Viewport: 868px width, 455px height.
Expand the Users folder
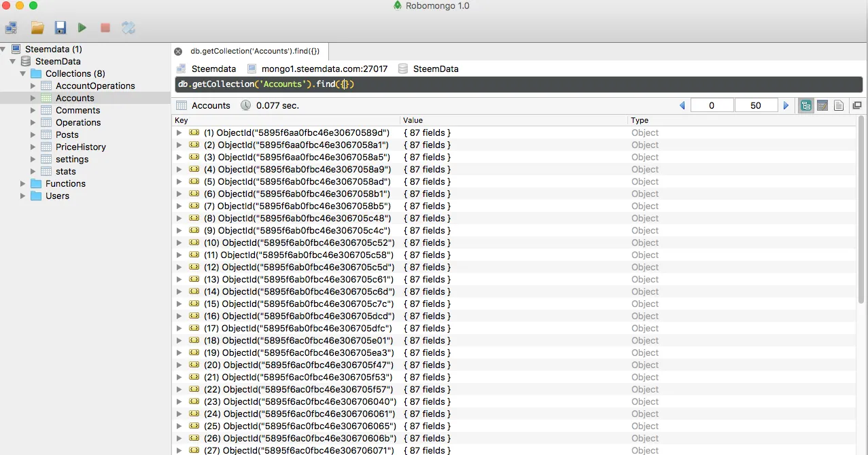click(x=23, y=196)
